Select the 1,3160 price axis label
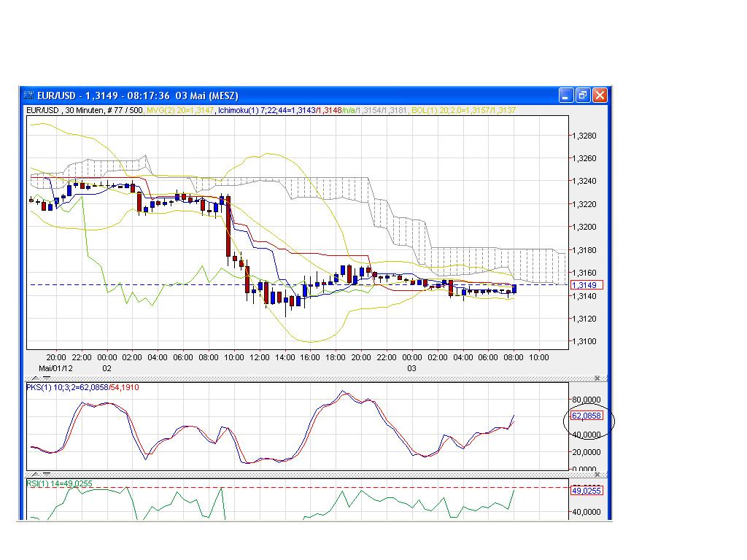This screenshot has height=560, width=747. pyautogui.click(x=584, y=273)
